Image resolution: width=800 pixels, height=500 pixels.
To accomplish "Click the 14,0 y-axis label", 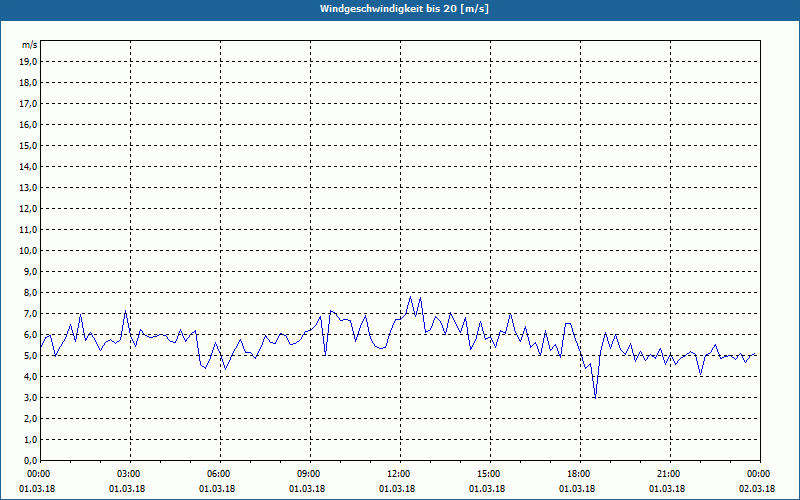I will [x=28, y=166].
